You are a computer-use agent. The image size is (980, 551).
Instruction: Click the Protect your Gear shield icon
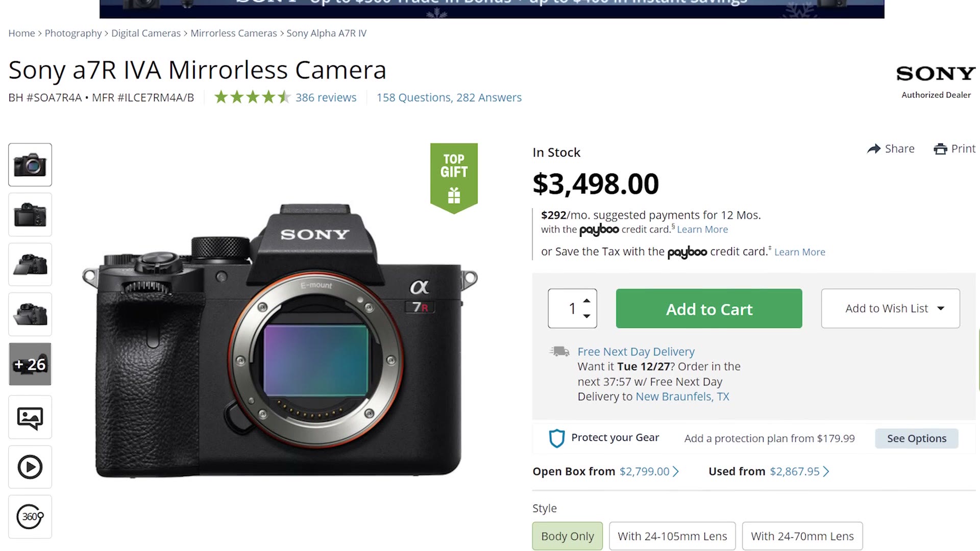coord(556,438)
